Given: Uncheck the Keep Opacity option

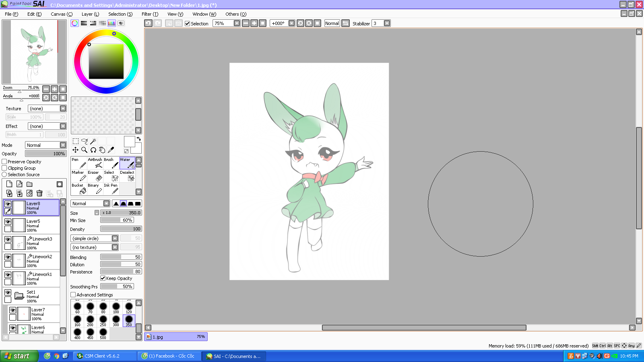Looking at the screenshot, I should [103, 278].
